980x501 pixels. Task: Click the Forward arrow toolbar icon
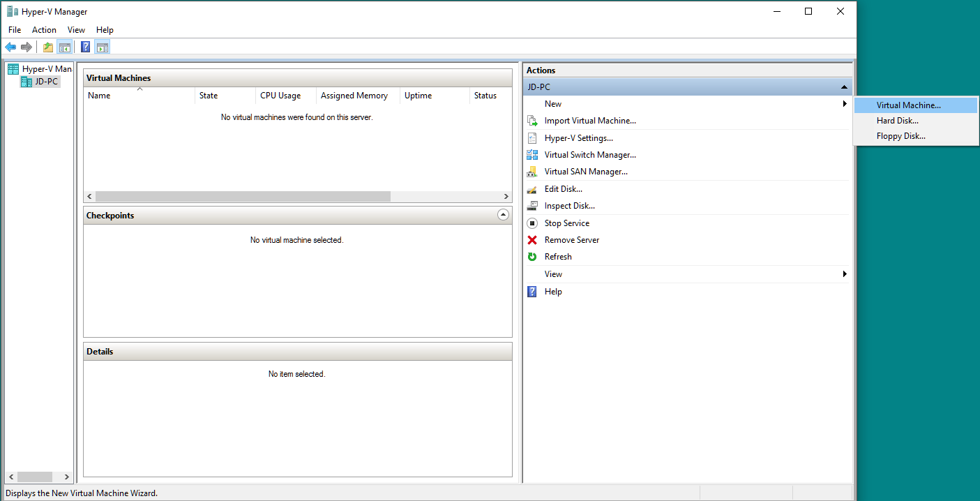pos(27,47)
